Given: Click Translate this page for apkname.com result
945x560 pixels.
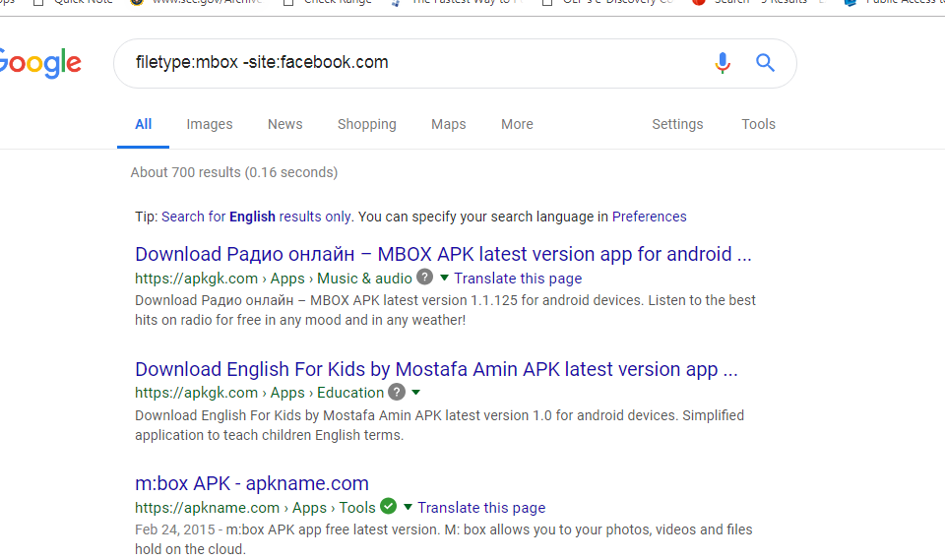Looking at the screenshot, I should (481, 508).
